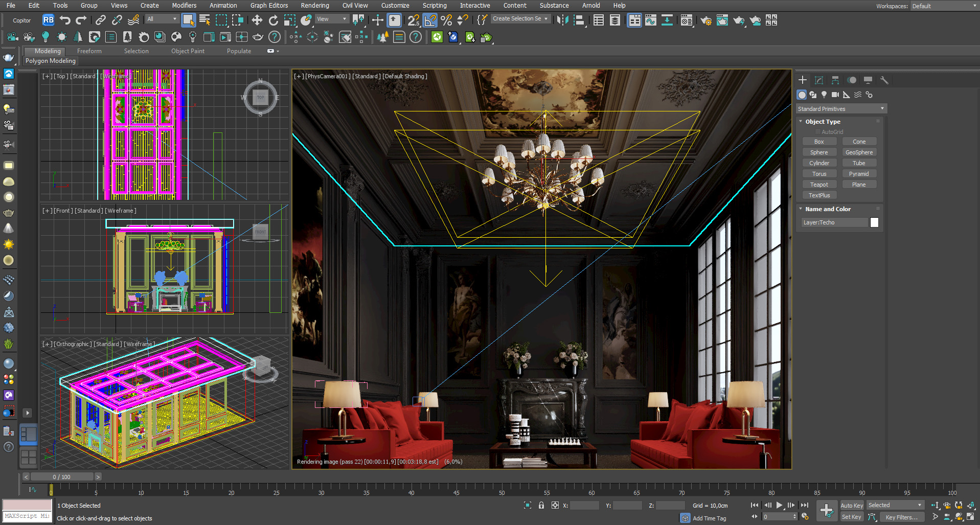Select the Move tool in the main toolbar
The width and height of the screenshot is (980, 525).
(x=257, y=20)
